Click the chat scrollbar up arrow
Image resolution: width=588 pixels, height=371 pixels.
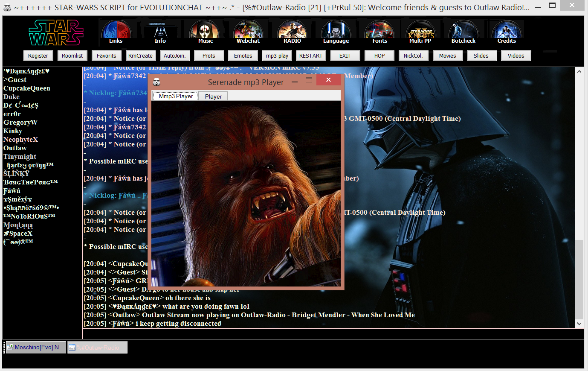579,72
